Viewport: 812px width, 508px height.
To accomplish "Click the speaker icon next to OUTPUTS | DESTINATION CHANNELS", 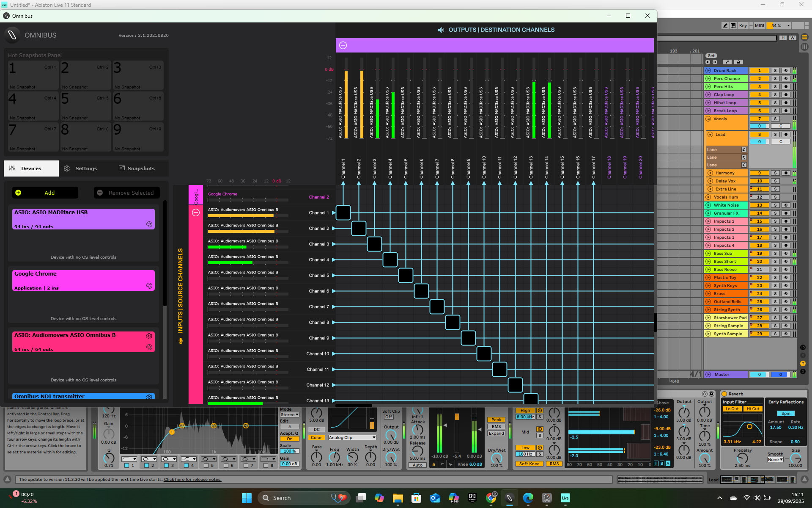I will point(441,30).
